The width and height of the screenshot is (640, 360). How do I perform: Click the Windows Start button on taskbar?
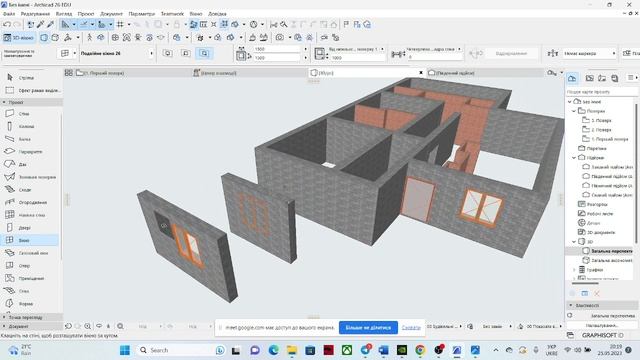(x=125, y=350)
